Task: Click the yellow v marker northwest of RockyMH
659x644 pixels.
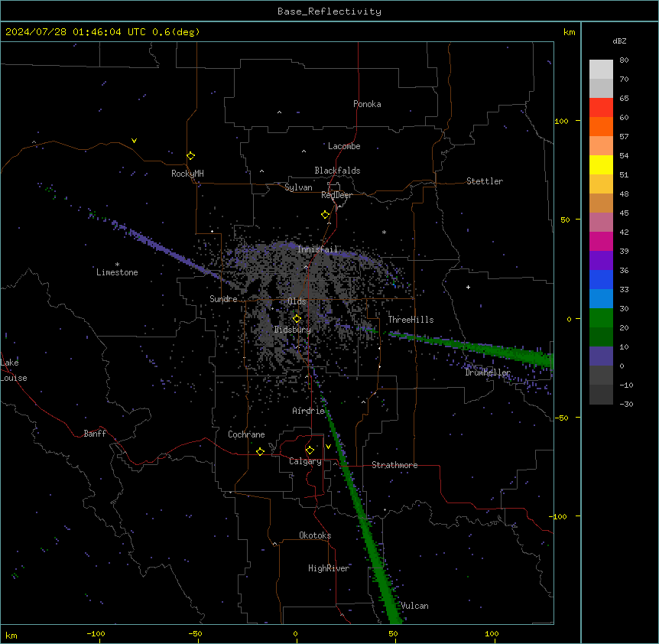Action: [x=134, y=141]
